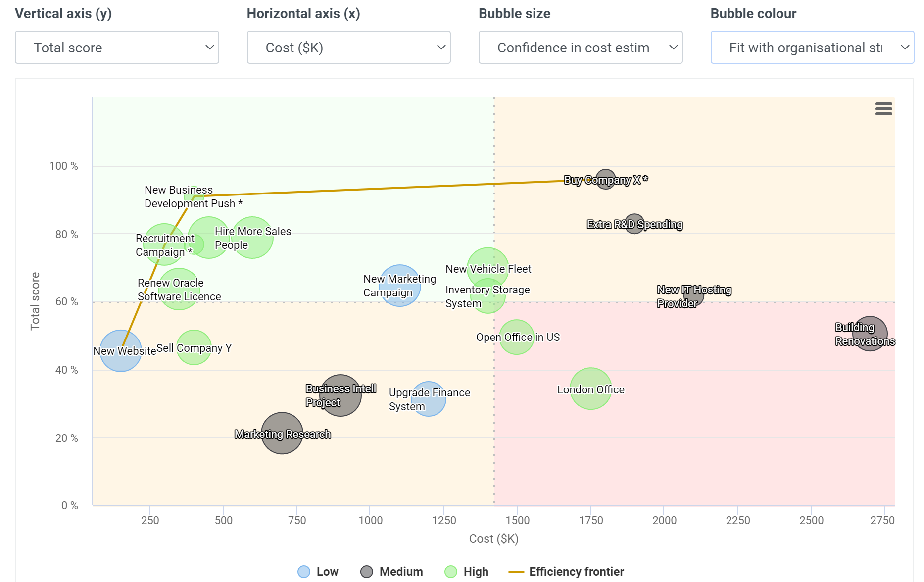Toggle the Medium legend series

coord(392,572)
